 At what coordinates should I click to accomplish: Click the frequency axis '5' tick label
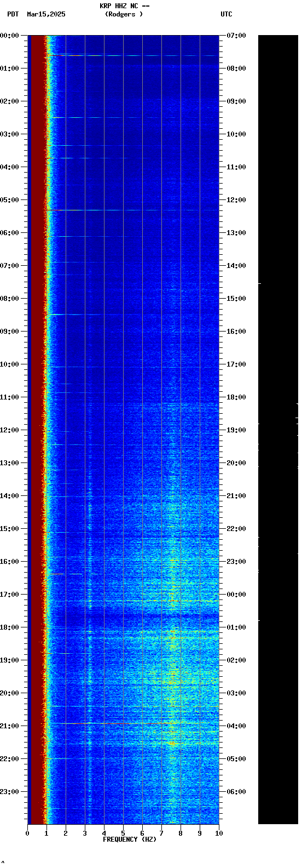point(123,833)
